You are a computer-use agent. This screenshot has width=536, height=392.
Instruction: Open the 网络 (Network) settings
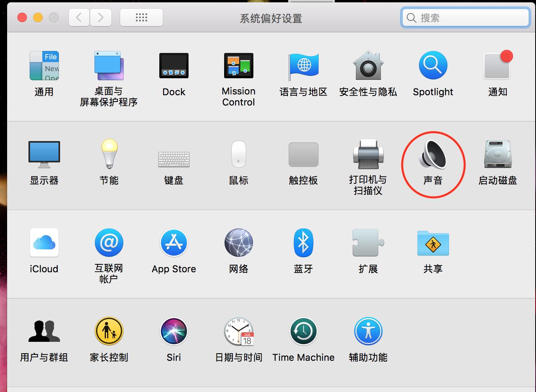tap(238, 243)
